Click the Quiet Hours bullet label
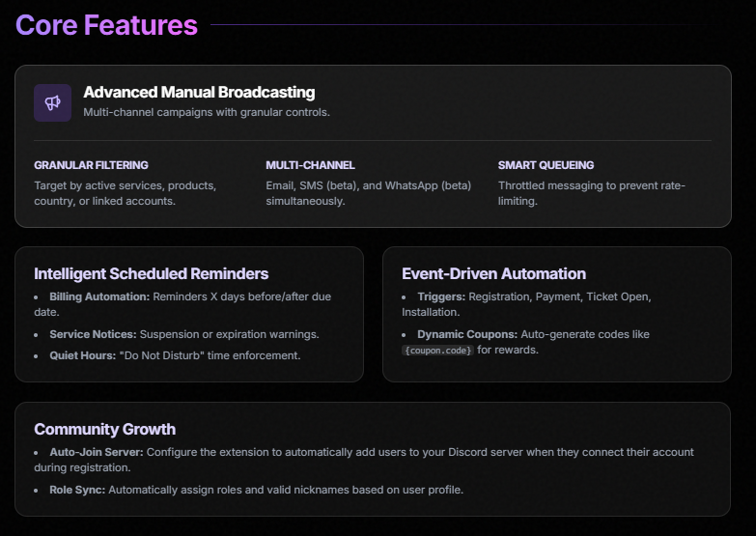This screenshot has width=756, height=536. coord(83,355)
